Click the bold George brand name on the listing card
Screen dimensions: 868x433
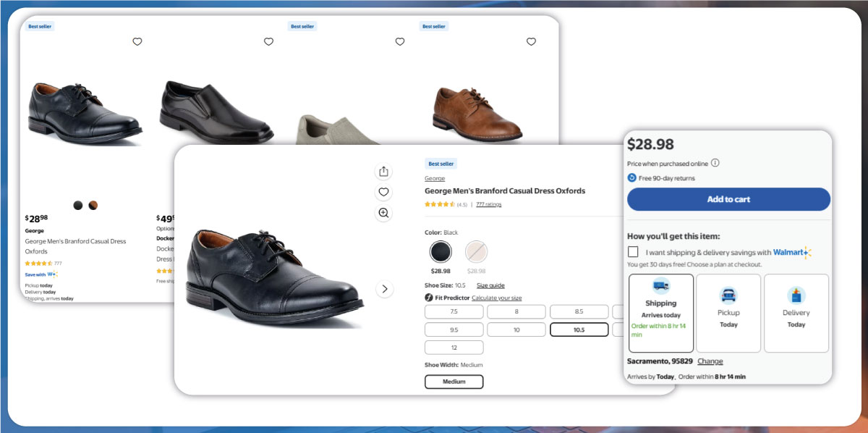(x=35, y=231)
